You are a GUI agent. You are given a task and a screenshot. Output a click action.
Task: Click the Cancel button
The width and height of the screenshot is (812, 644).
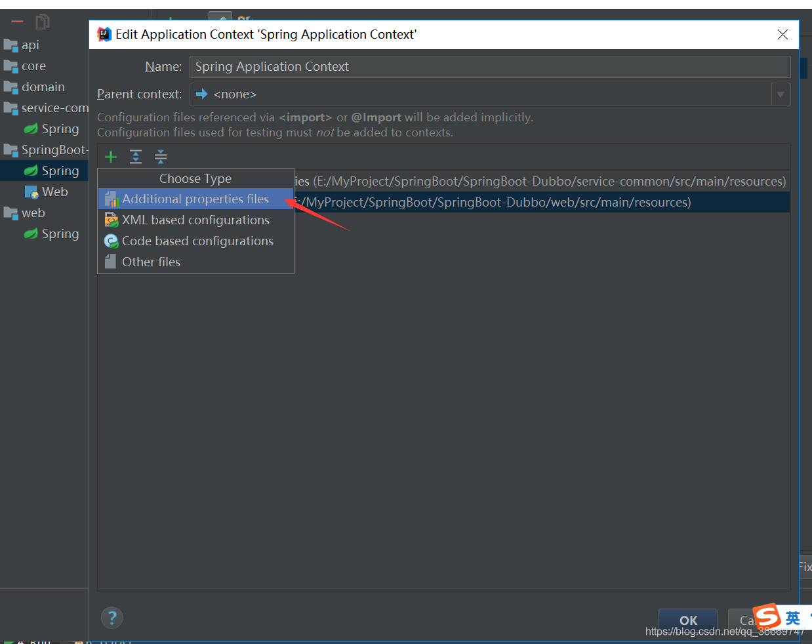point(748,620)
